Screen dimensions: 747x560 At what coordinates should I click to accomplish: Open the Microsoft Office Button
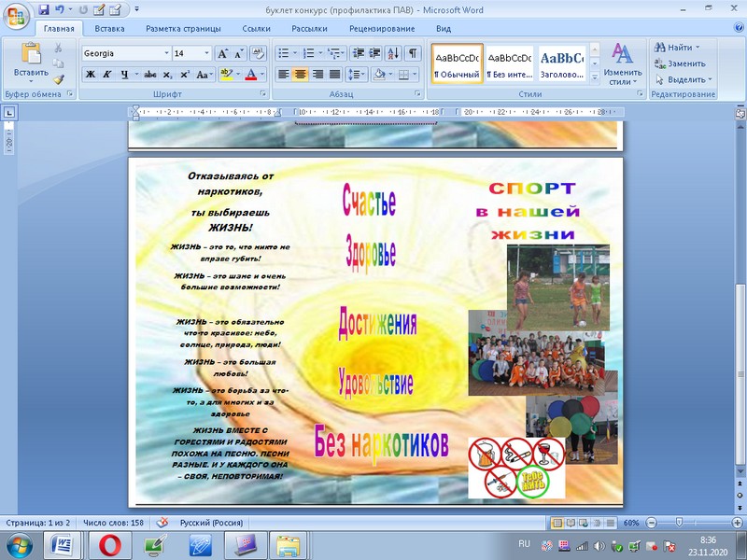[x=16, y=16]
